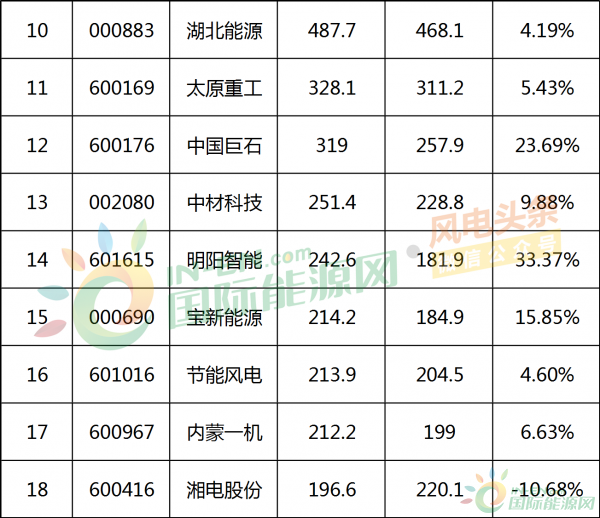Select value 487.7
Screen dimensions: 600x518
[332, 30]
